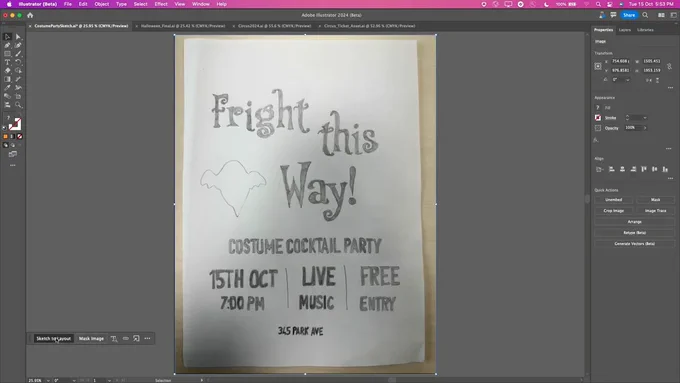Open rotate view angle dropdown
Viewport: 680px width, 383px height.
pyautogui.click(x=74, y=380)
